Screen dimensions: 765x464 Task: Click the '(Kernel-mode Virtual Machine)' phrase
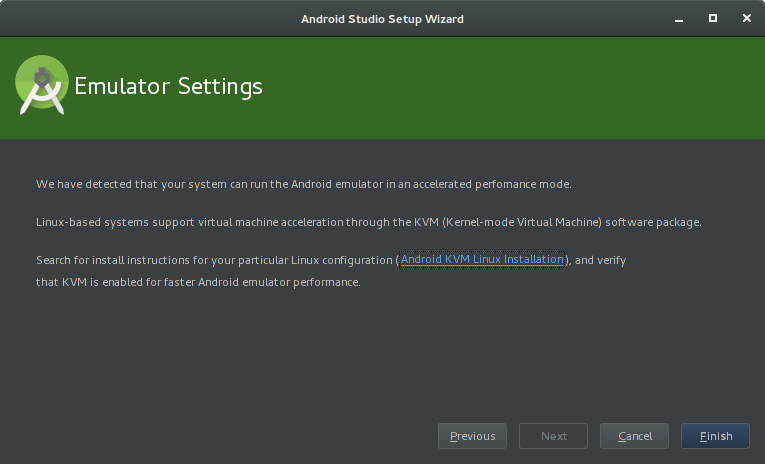coord(522,222)
